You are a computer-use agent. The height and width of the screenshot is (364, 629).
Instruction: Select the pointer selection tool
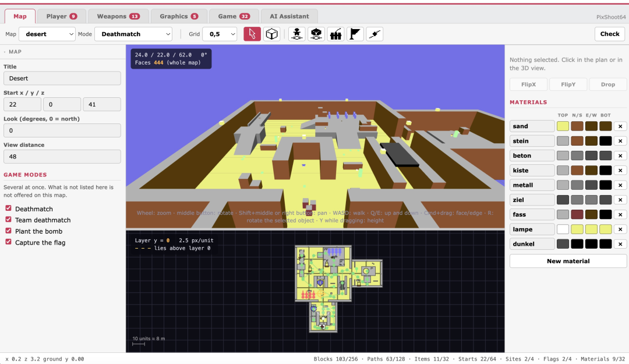[x=252, y=34]
